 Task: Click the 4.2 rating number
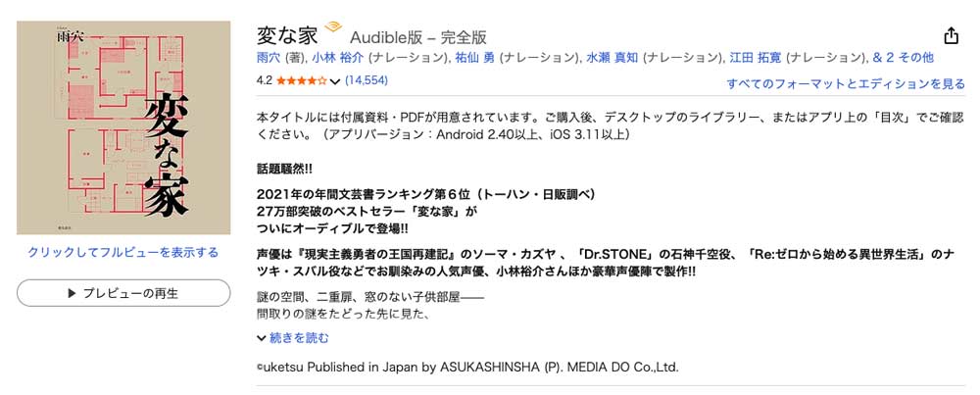[x=264, y=80]
